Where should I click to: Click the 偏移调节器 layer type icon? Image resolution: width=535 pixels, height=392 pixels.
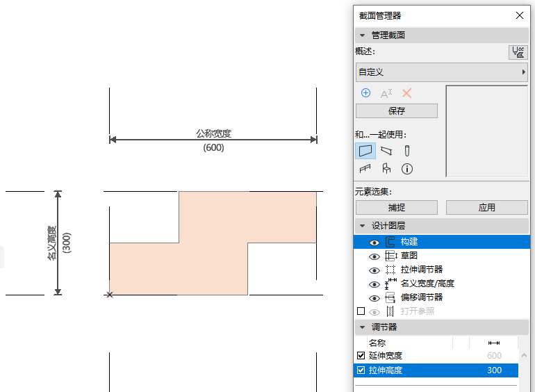(390, 297)
